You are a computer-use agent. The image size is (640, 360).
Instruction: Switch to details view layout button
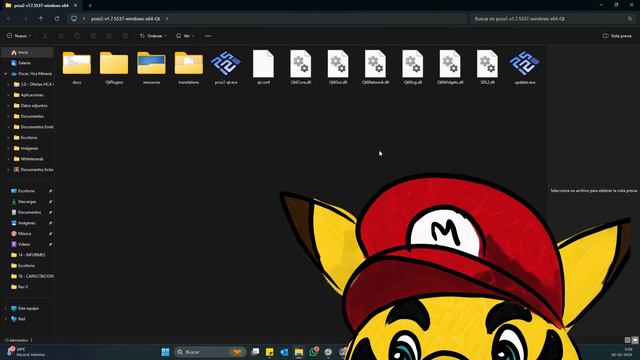coord(627,340)
